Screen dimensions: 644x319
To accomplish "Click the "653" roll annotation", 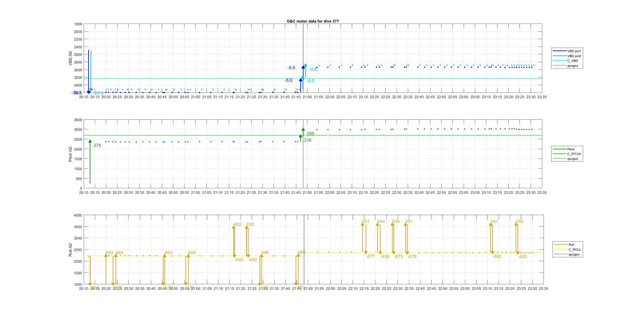I will (250, 225).
